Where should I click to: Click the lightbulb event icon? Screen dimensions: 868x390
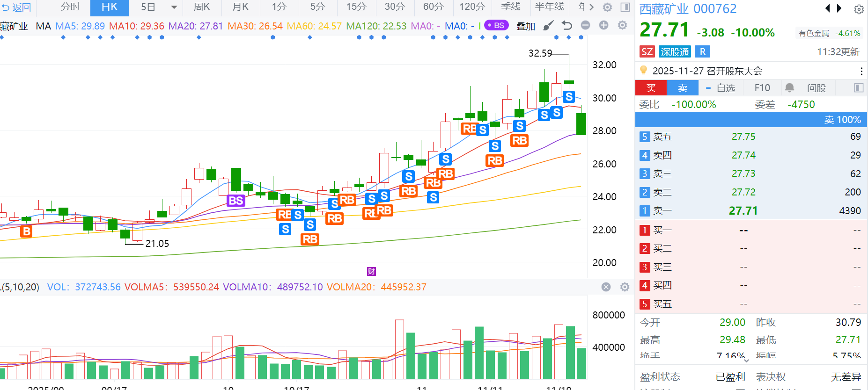pyautogui.click(x=644, y=70)
